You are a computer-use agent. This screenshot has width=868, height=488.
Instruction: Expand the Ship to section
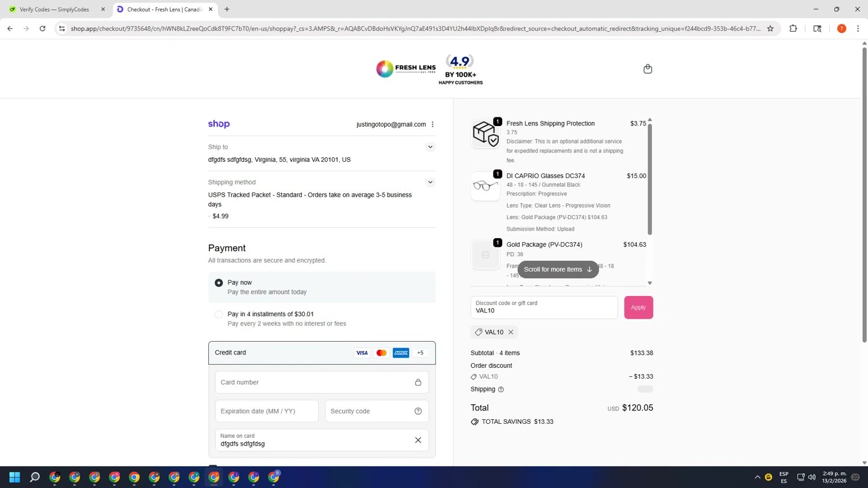tap(430, 147)
